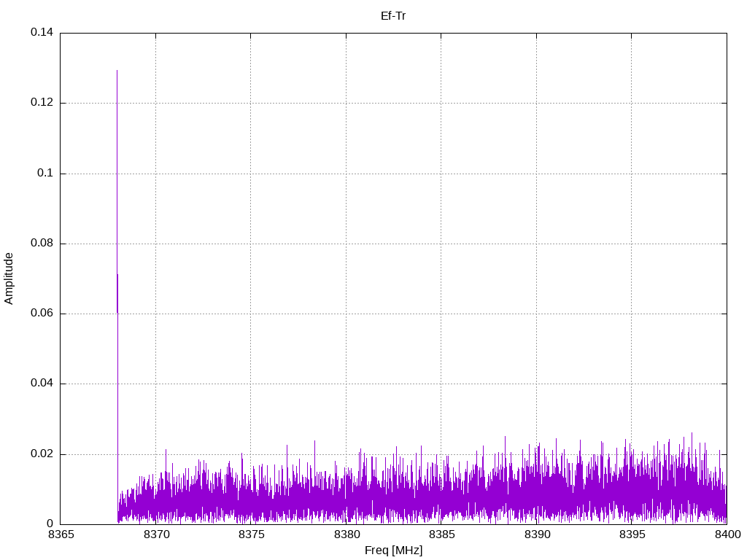Pick the 8380 x-axis tick label
The image size is (747, 560).
[x=346, y=536]
